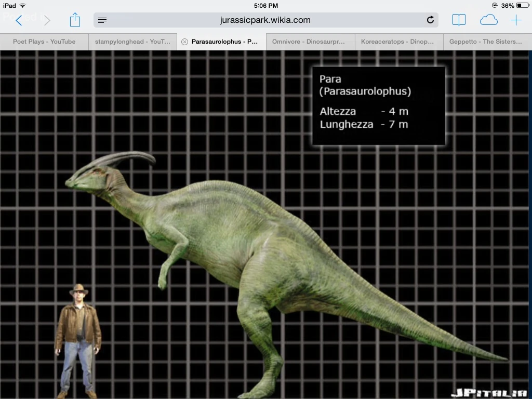
Task: Tap the jurassicpark.wikia.com address field
Action: [265, 20]
